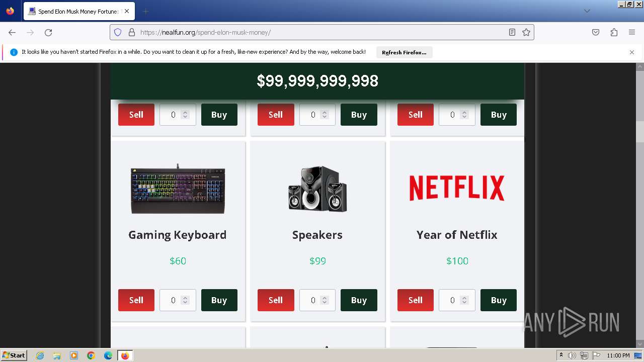Switch to Firefox in the taskbar

click(x=125, y=355)
